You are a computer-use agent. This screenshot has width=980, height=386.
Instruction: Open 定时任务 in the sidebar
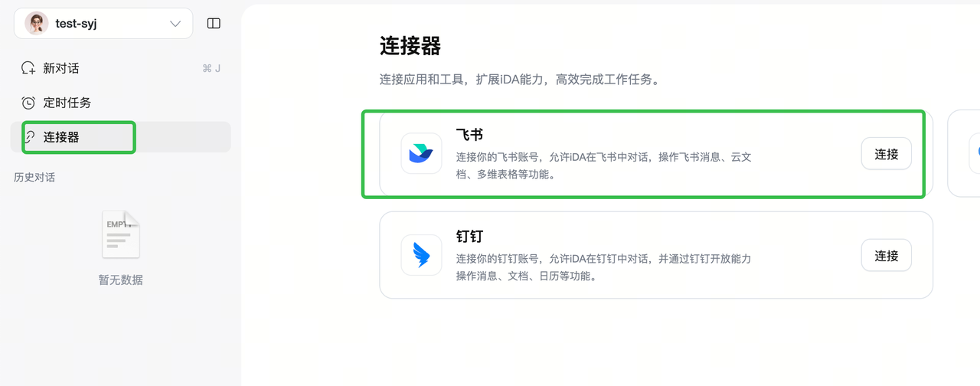121,103
